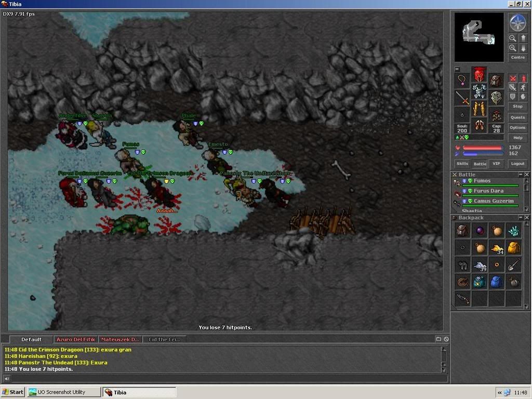Open the VIP list
The image size is (532, 399).
pyautogui.click(x=496, y=164)
